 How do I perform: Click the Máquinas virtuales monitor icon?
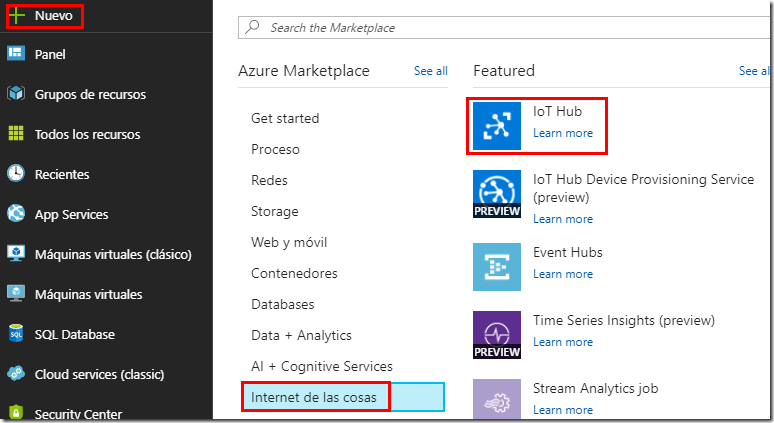(16, 293)
